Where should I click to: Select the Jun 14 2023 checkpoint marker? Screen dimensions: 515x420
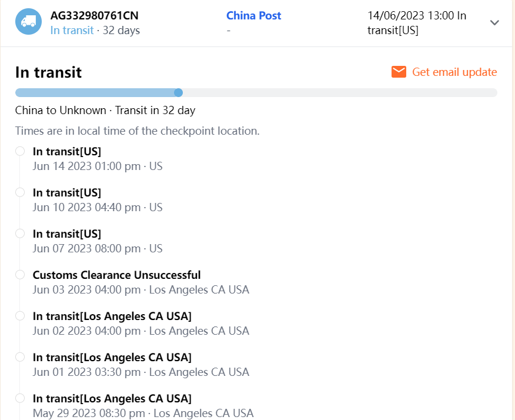(x=20, y=151)
